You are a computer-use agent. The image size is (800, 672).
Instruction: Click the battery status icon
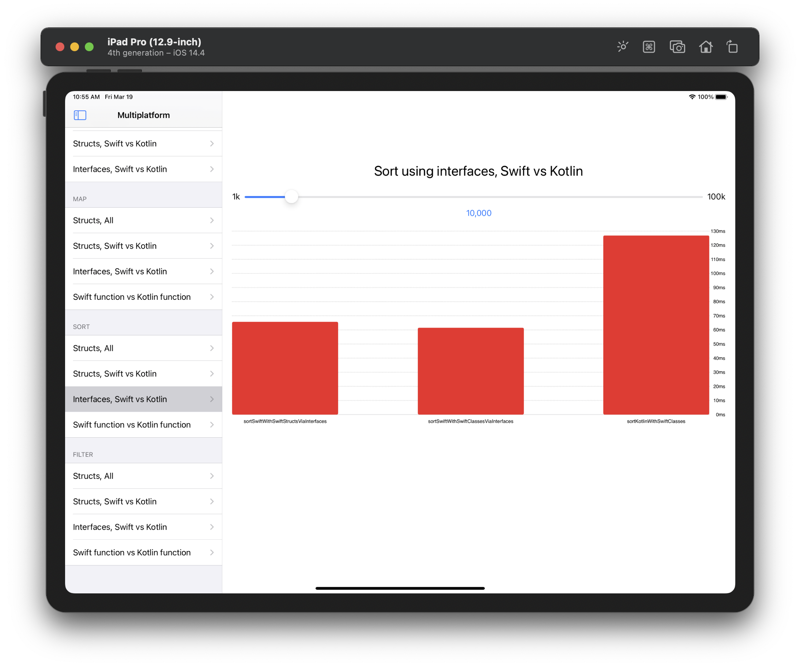click(x=721, y=97)
